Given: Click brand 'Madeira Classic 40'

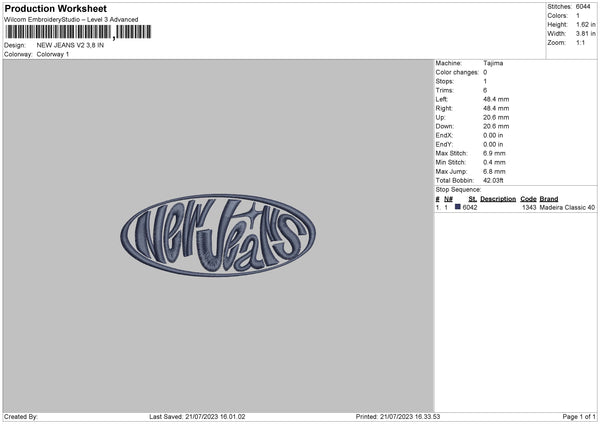Looking at the screenshot, I should click(567, 207).
